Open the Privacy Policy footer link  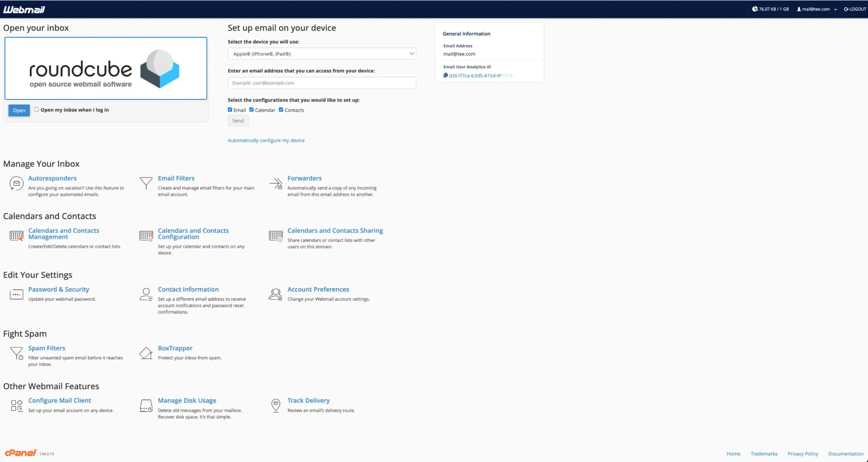(x=803, y=454)
